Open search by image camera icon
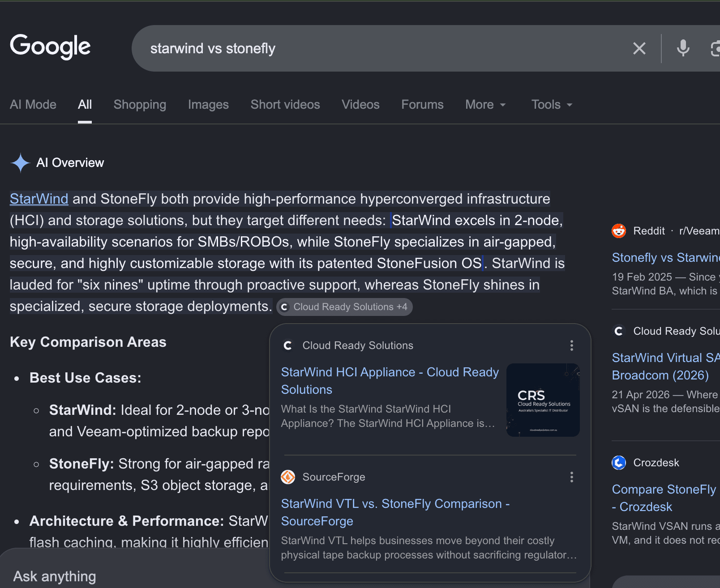The height and width of the screenshot is (588, 720). coord(715,48)
